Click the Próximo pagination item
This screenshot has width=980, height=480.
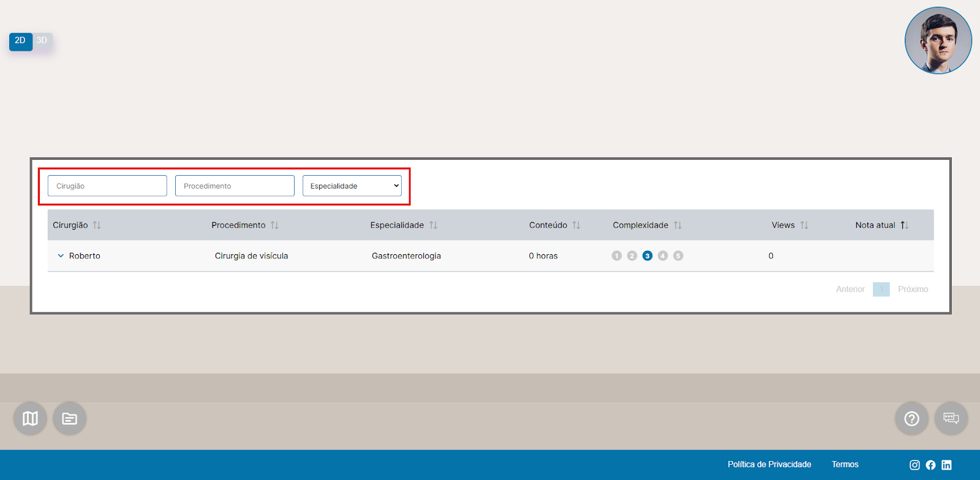coord(913,289)
